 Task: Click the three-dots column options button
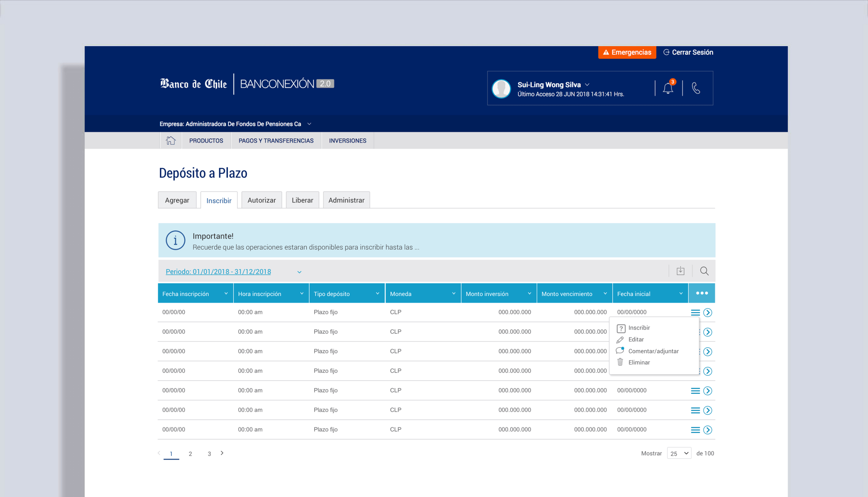click(702, 293)
